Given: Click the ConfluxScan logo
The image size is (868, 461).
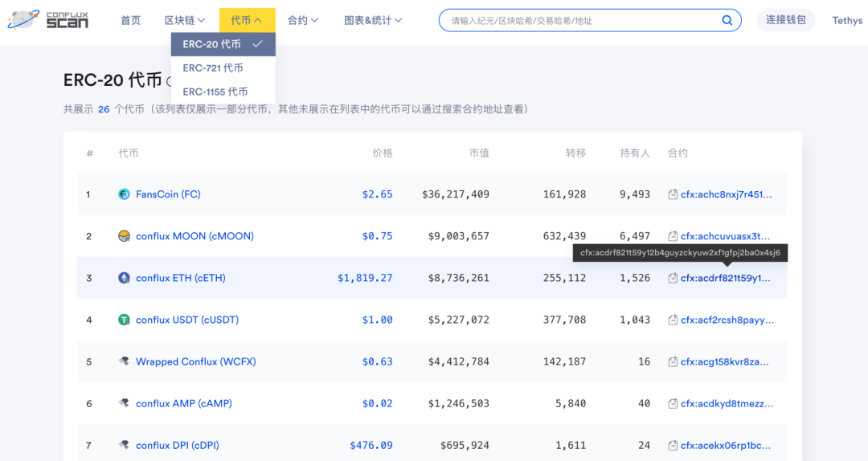Looking at the screenshot, I should coord(48,20).
